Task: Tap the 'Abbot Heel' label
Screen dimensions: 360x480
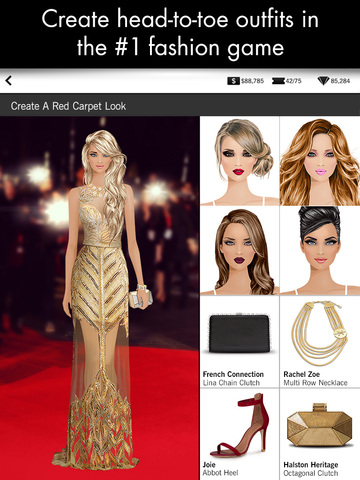Action: (220, 473)
